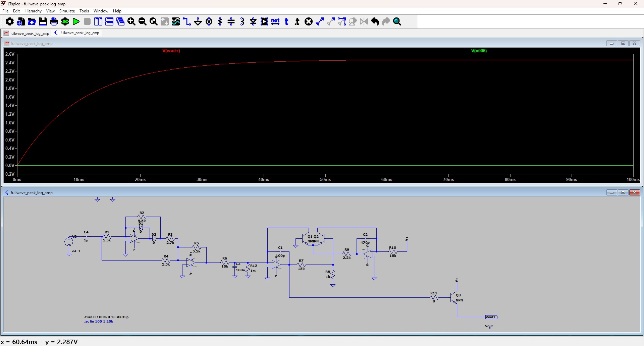Open the control panel gear icon

10,22
